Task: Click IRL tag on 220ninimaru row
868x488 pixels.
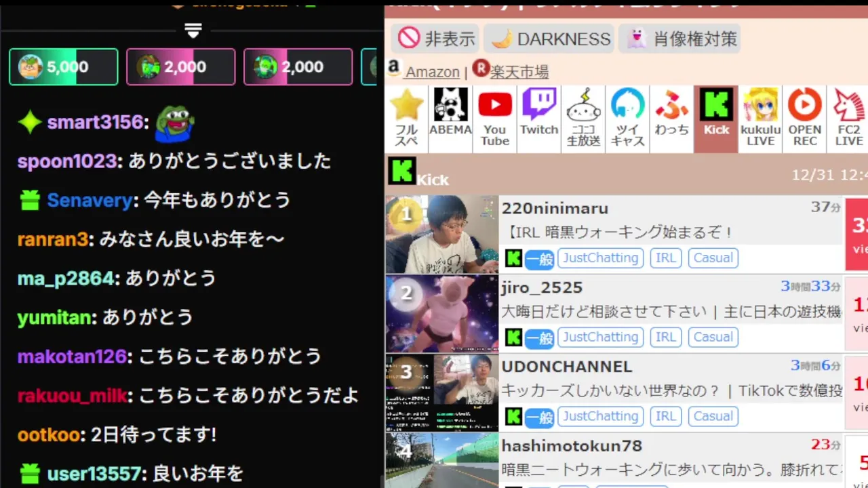Action: click(665, 258)
